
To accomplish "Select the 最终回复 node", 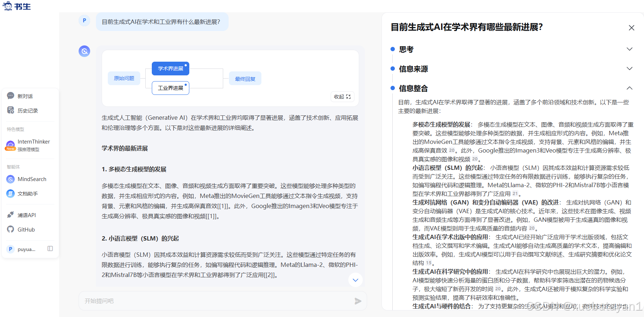I will click(245, 79).
